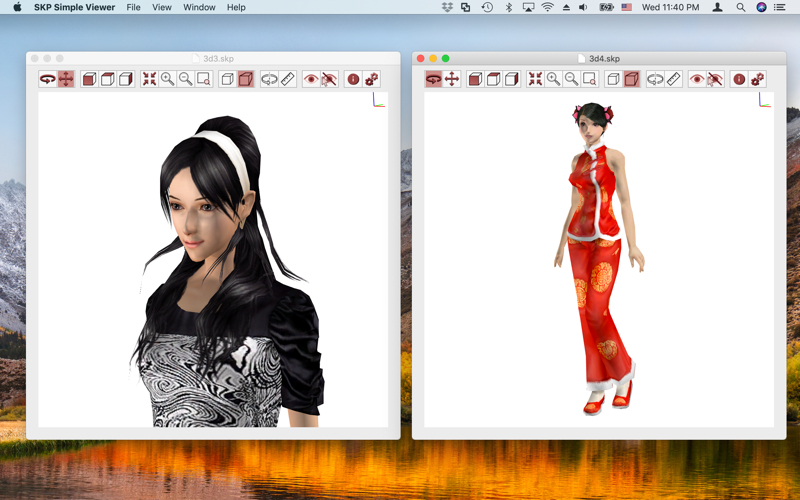Click the Bluetooth icon in menu bar
Screen dimensions: 800x500
[509, 7]
